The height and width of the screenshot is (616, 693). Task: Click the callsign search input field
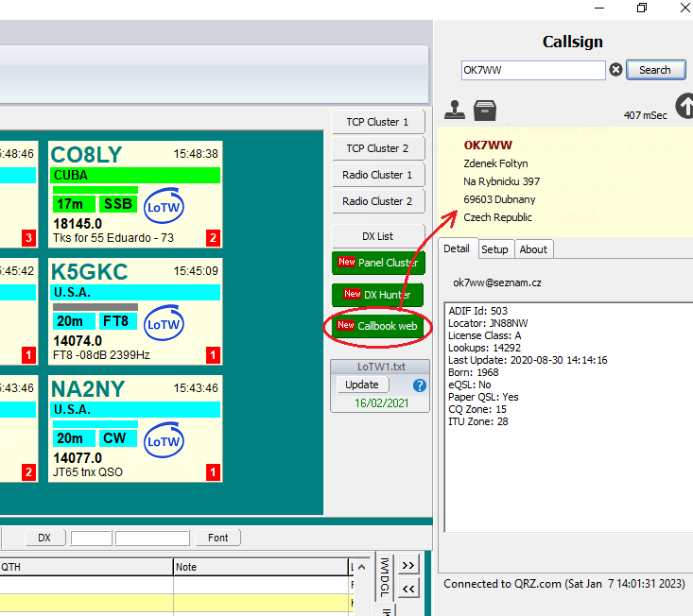tap(532, 70)
